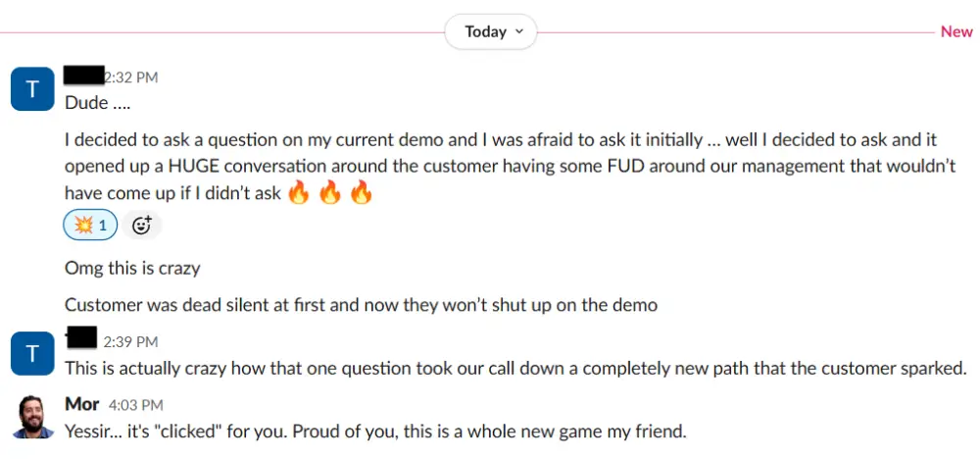
Task: Click the redacted sender name above "Dude ...."
Action: point(83,76)
